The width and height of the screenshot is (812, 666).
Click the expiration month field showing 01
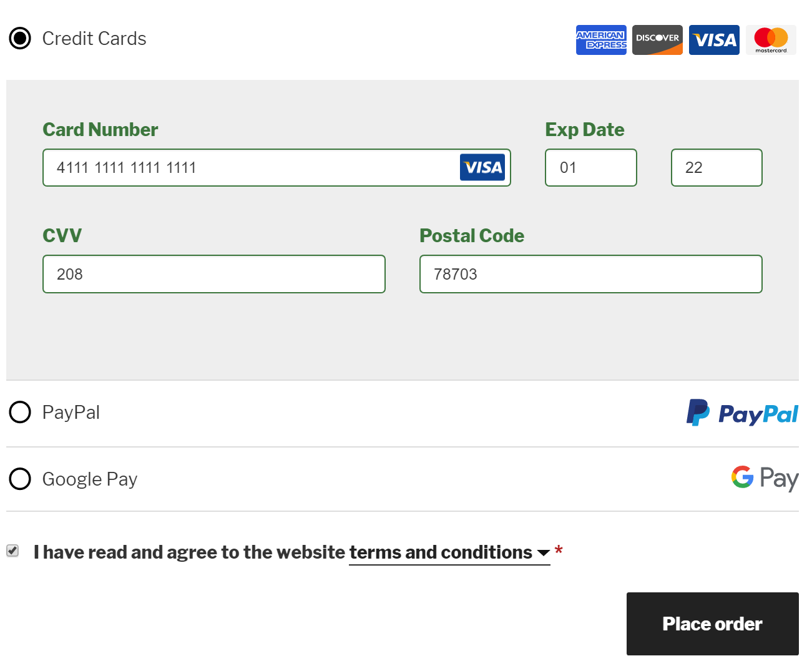tap(590, 167)
